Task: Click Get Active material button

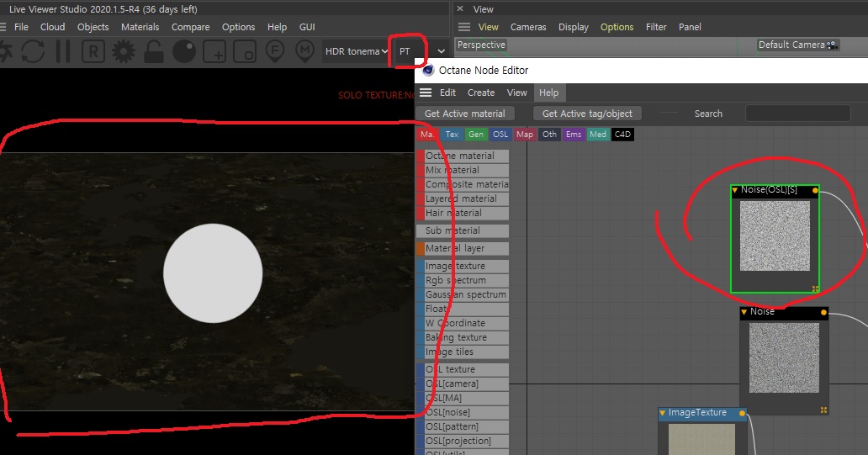Action: click(x=465, y=114)
